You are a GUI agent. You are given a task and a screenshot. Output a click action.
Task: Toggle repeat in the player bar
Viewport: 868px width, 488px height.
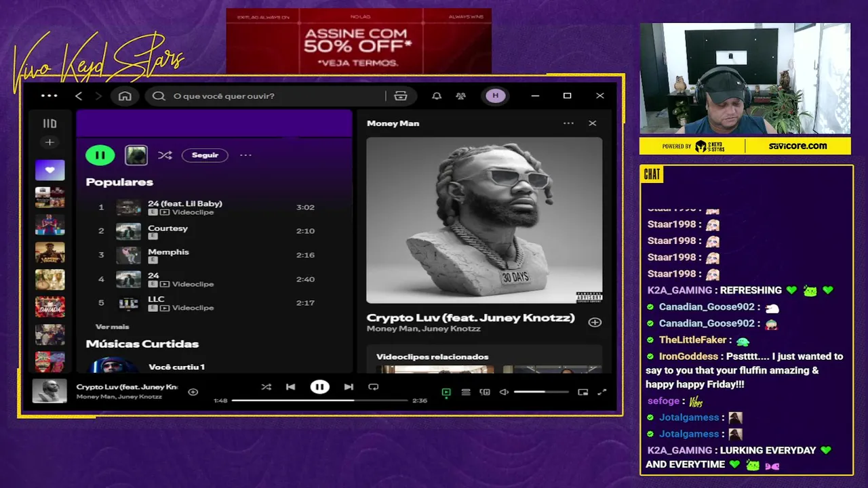click(x=373, y=387)
